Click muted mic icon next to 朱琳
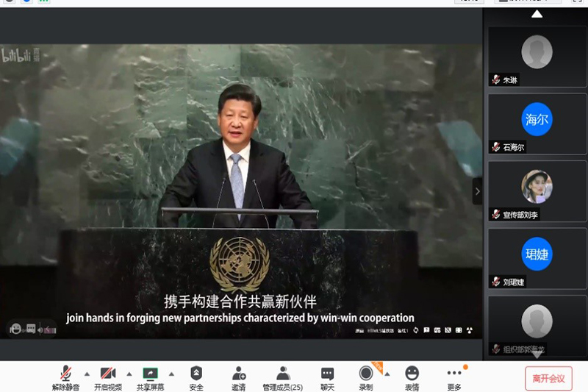This screenshot has width=588, height=392. point(495,79)
